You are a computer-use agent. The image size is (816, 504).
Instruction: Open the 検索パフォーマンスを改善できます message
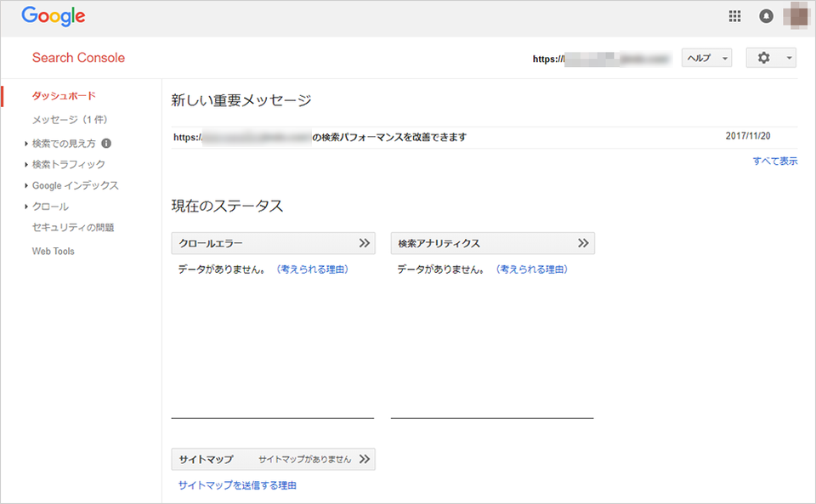[x=320, y=138]
